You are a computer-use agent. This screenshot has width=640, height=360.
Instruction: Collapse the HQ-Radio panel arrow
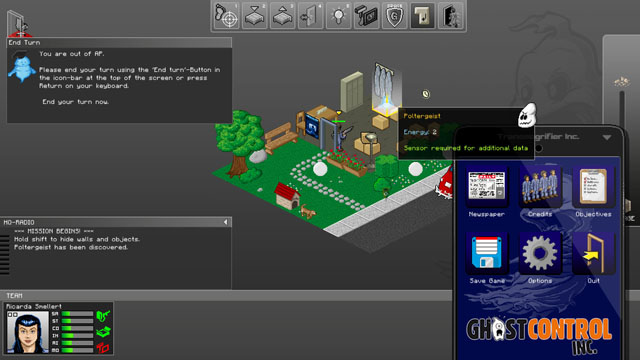point(225,222)
